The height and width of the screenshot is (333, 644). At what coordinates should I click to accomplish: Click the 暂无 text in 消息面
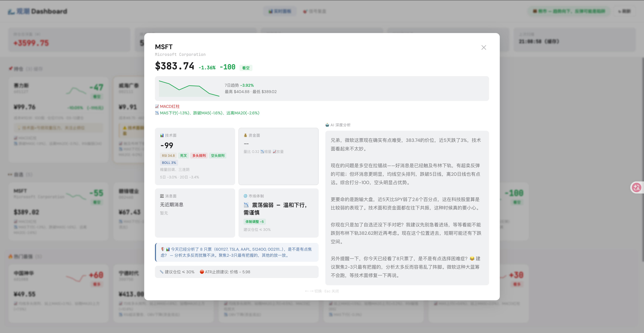click(x=164, y=213)
